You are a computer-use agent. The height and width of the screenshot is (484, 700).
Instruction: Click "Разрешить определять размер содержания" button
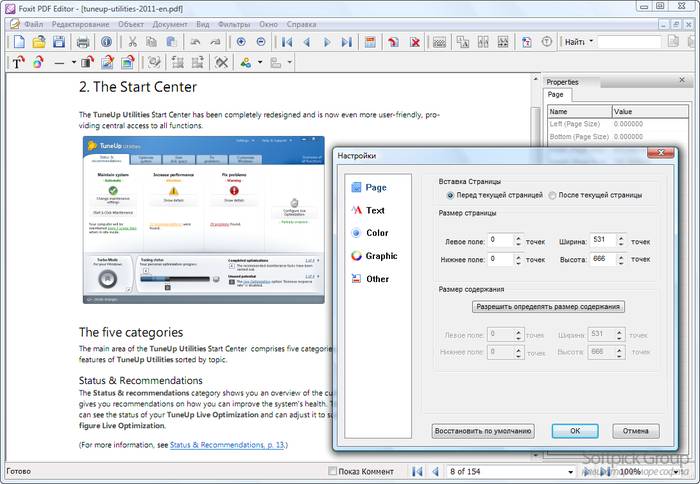(x=548, y=307)
